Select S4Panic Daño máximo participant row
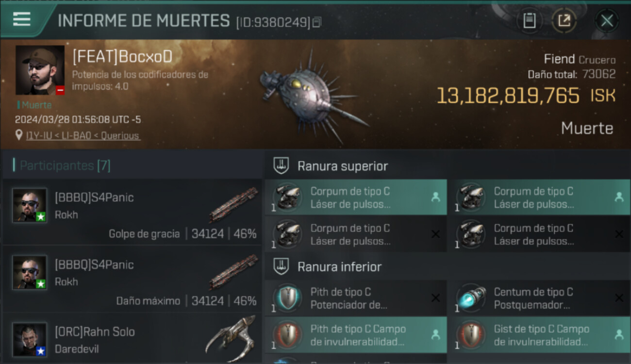Viewport: 631px width, 364px height. [x=132, y=281]
